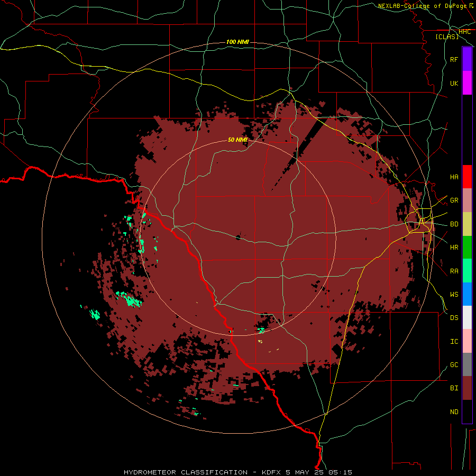Click the IC legend label

pos(454,341)
